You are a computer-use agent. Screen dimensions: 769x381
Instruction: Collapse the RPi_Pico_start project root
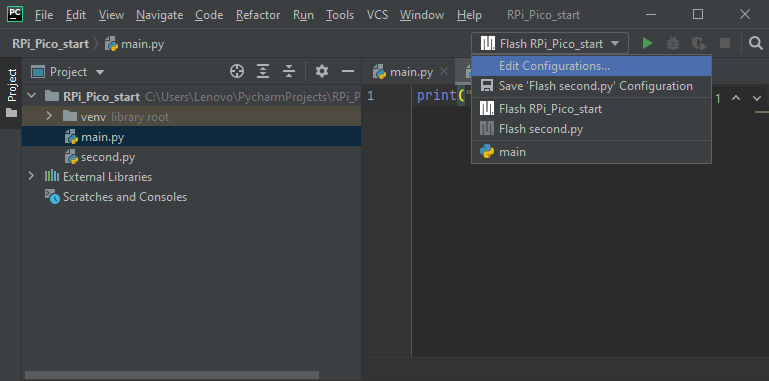32,96
